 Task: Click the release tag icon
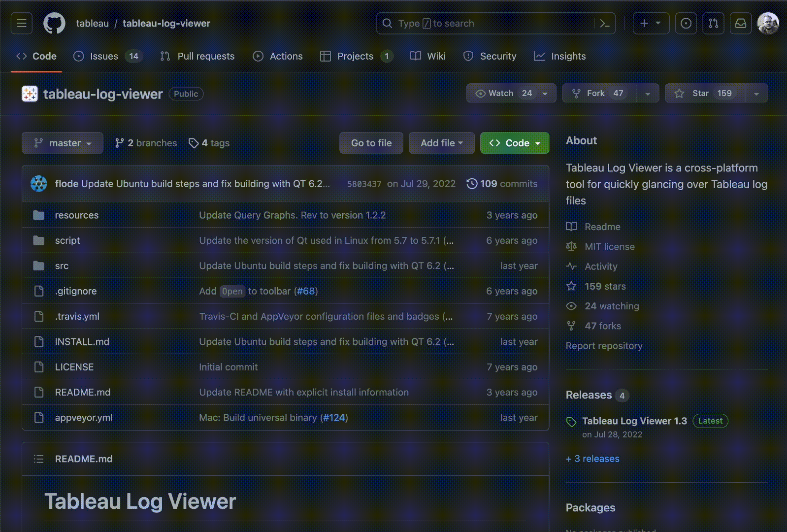[x=571, y=422]
